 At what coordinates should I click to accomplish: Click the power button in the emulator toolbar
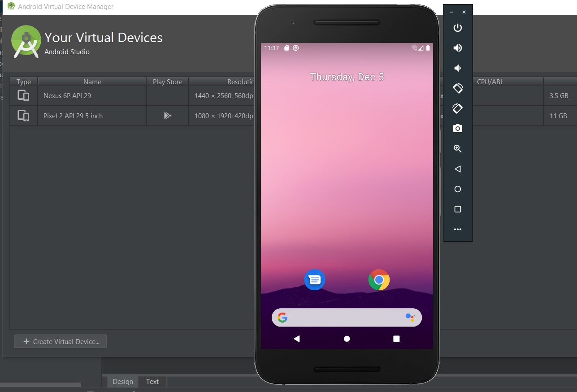[457, 27]
